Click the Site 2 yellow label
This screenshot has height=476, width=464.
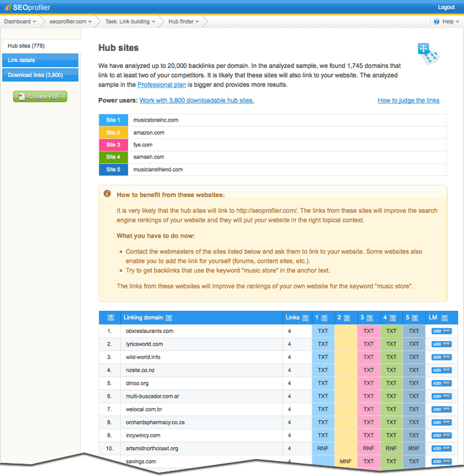click(113, 133)
